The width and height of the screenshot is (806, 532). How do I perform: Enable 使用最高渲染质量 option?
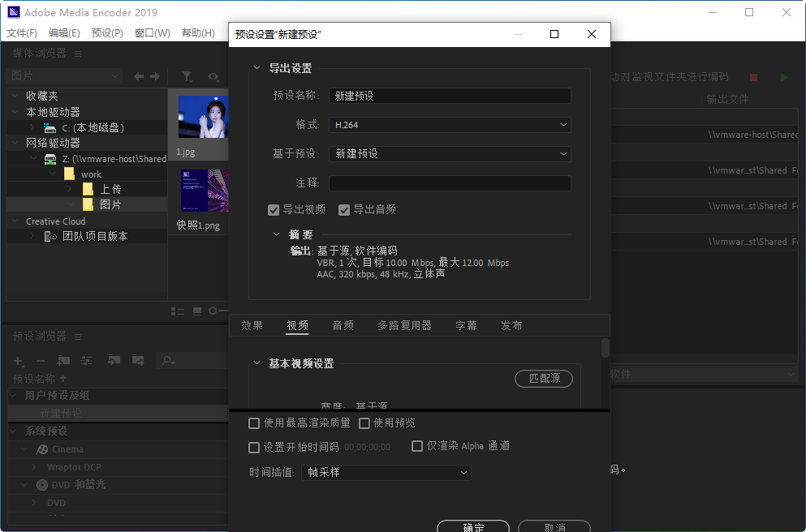[254, 423]
